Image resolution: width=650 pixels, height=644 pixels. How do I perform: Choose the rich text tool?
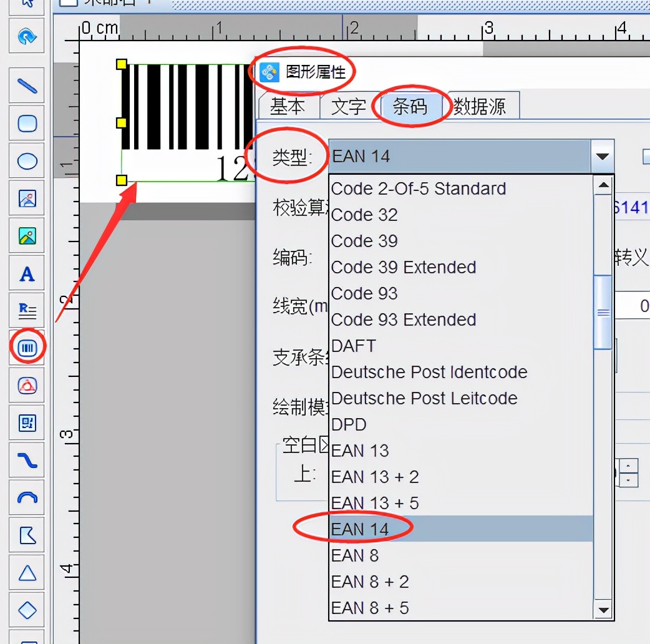point(26,311)
